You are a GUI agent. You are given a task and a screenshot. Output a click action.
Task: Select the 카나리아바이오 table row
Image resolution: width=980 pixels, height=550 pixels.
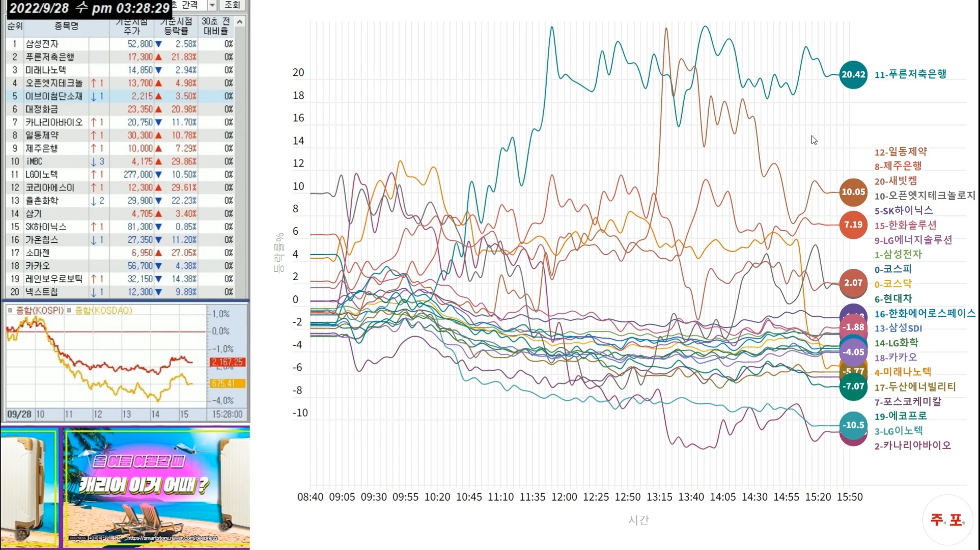(120, 122)
